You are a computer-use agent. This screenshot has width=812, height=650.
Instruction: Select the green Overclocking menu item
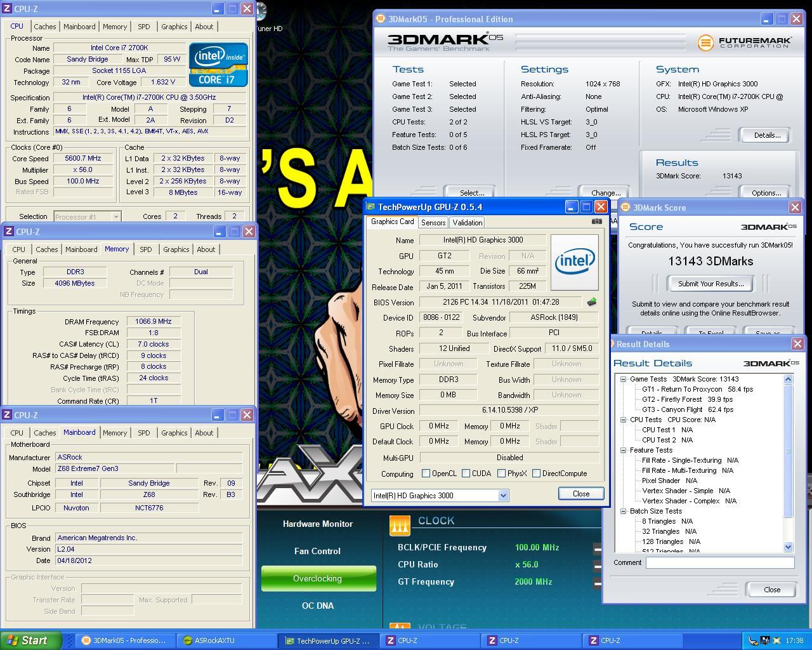(318, 579)
